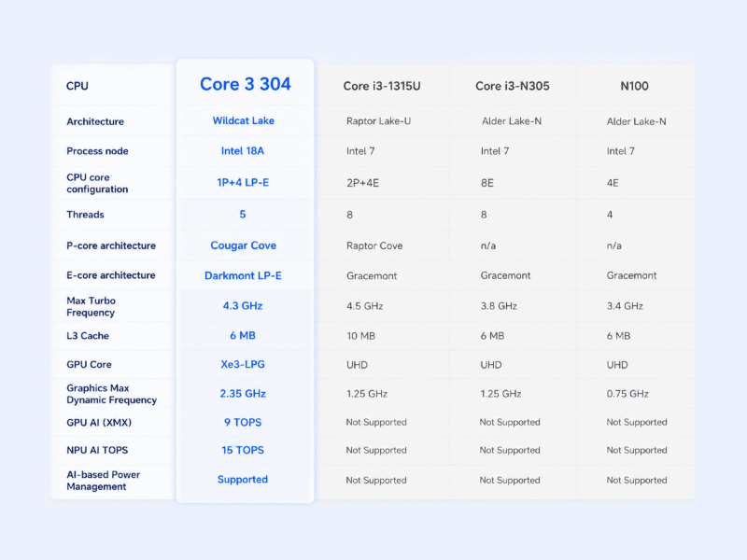
Task: Click the '3.8 GHz' cell
Action: (499, 306)
